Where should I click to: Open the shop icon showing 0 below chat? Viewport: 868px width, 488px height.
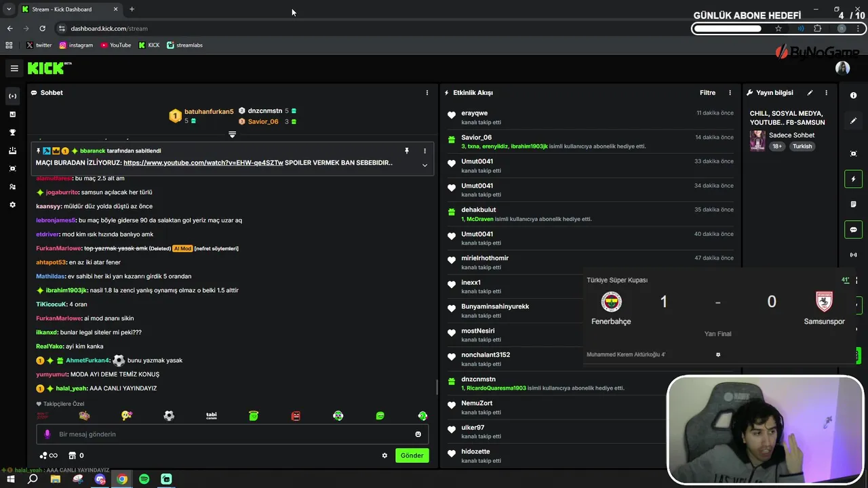77,455
